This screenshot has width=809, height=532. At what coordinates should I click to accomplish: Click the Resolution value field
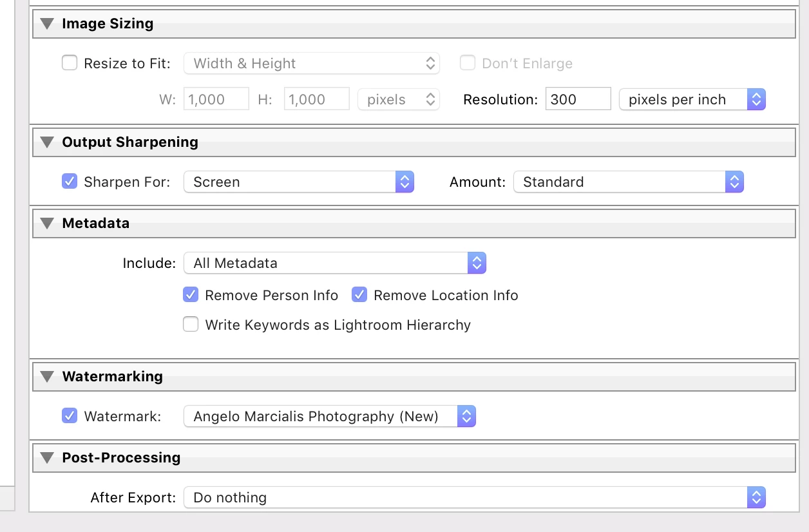pyautogui.click(x=577, y=99)
